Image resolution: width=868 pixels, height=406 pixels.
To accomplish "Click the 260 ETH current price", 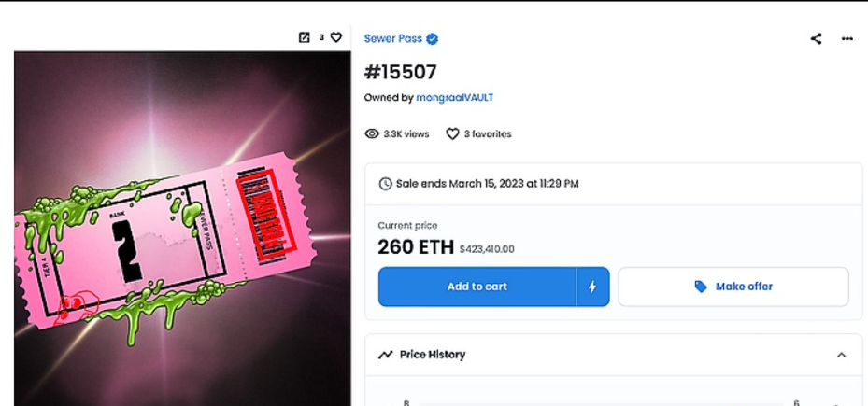I will click(x=415, y=247).
